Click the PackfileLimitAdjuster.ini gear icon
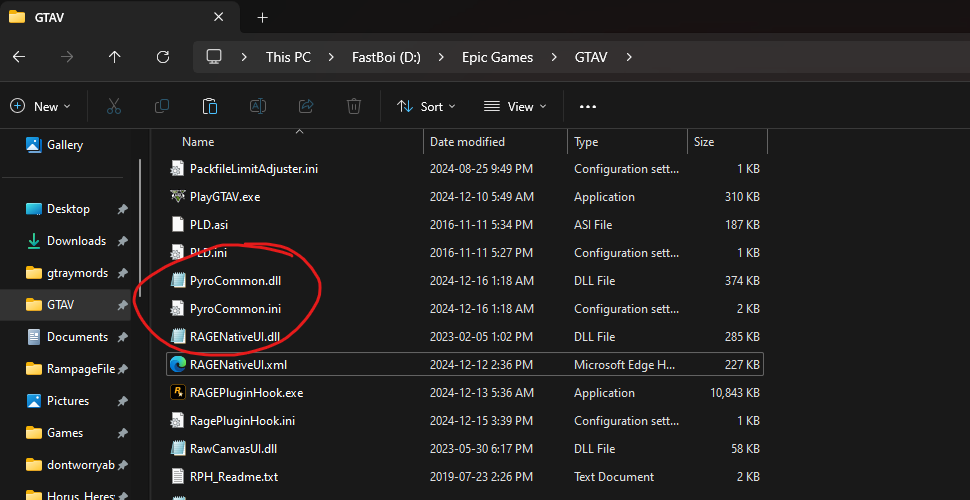 [178, 168]
